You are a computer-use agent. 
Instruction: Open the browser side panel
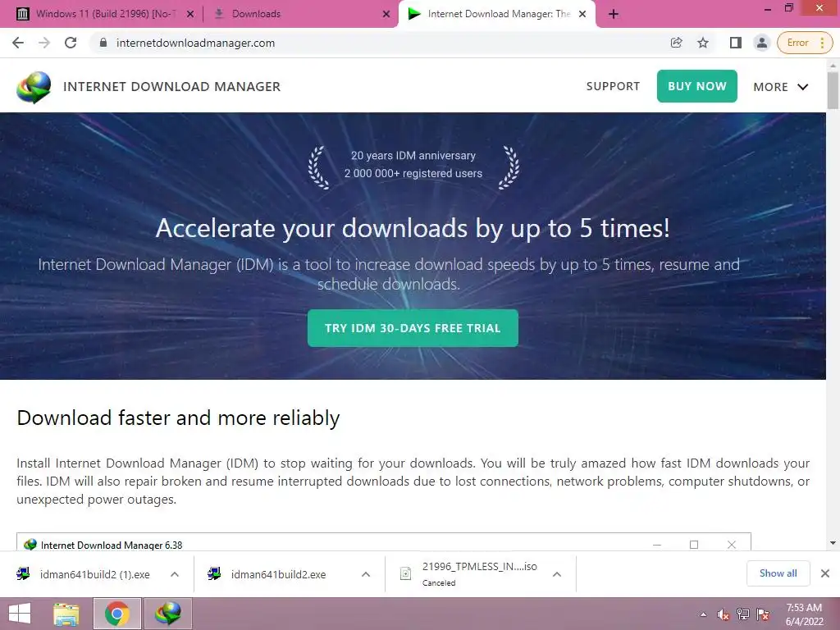pos(736,43)
